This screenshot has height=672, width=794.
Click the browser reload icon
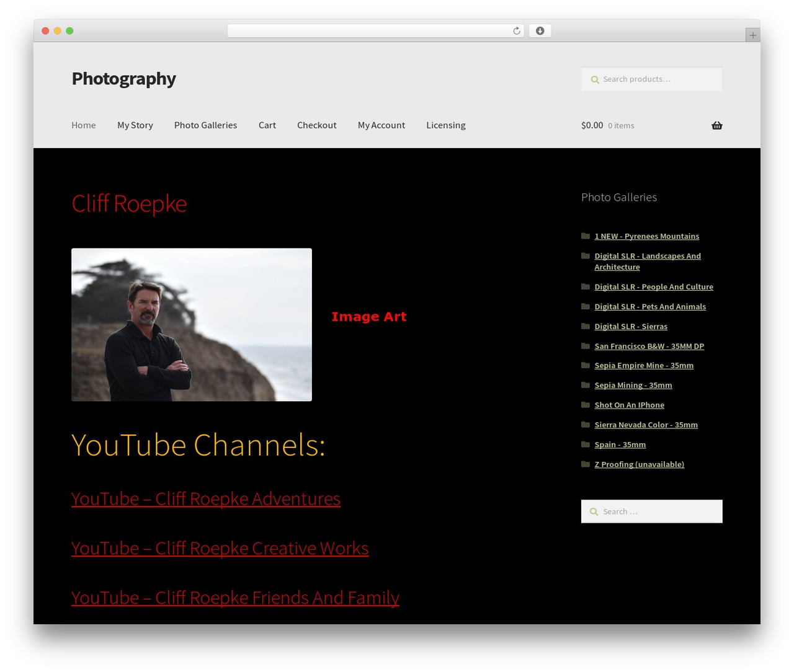click(x=516, y=31)
